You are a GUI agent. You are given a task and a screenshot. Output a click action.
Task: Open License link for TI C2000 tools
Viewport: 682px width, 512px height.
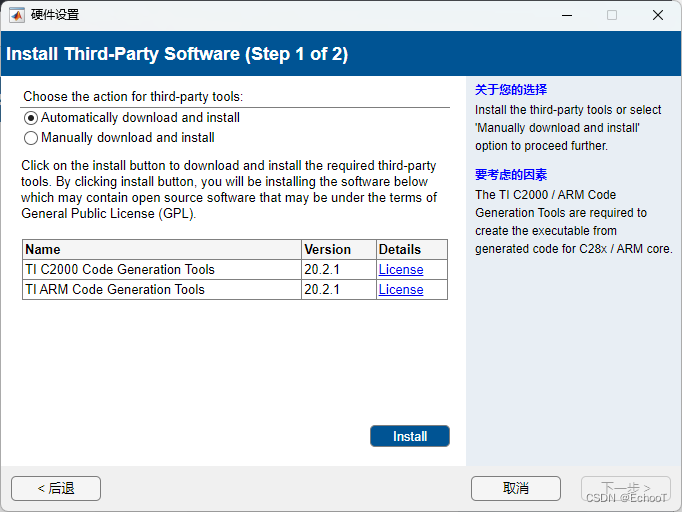[401, 270]
